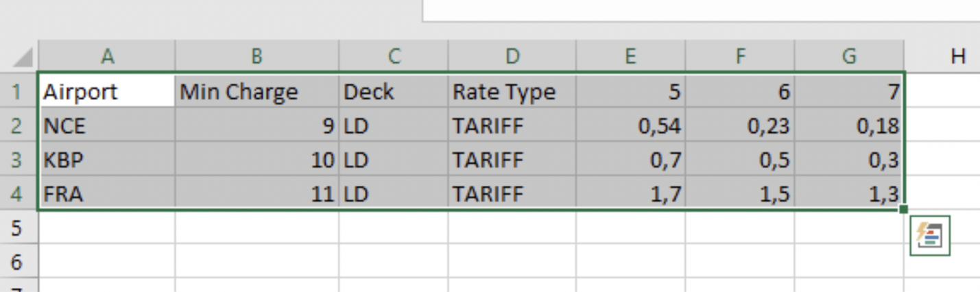The width and height of the screenshot is (980, 292).
Task: Click the Min Charge header cell
Action: click(x=256, y=92)
